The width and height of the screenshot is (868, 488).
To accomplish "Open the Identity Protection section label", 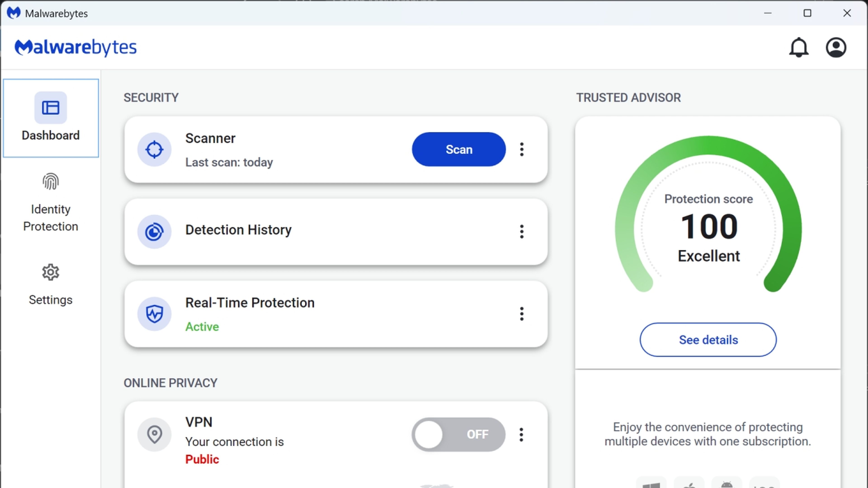I will click(51, 218).
